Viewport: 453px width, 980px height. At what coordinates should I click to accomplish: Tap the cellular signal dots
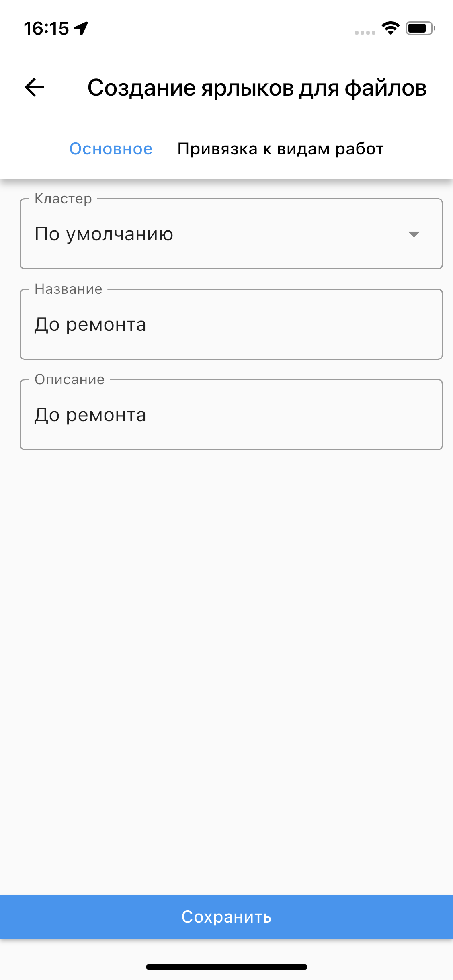pyautogui.click(x=365, y=33)
